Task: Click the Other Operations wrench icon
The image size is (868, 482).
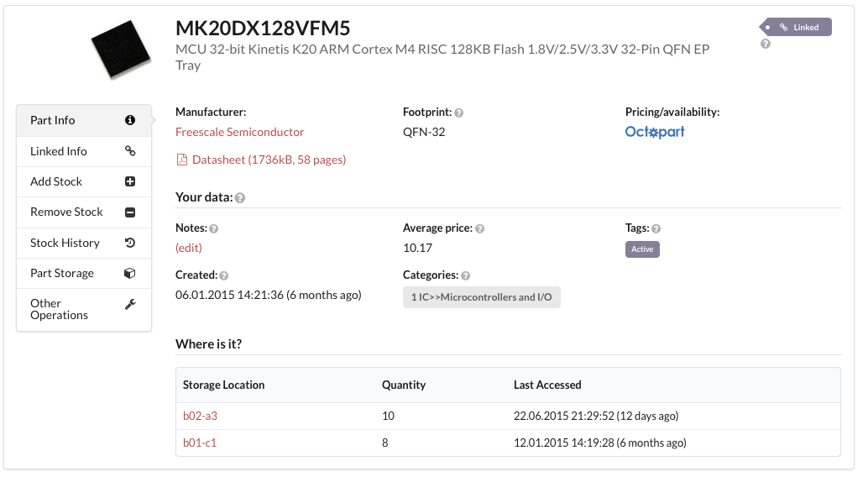Action: (130, 304)
